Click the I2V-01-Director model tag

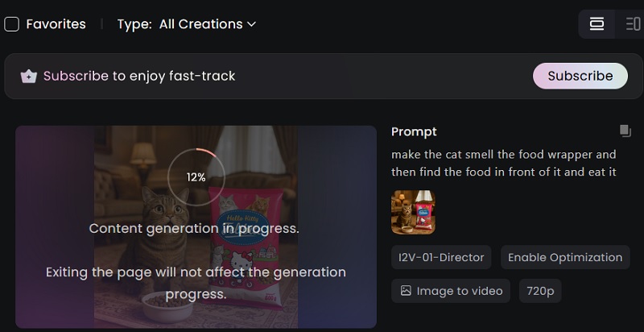tap(442, 258)
